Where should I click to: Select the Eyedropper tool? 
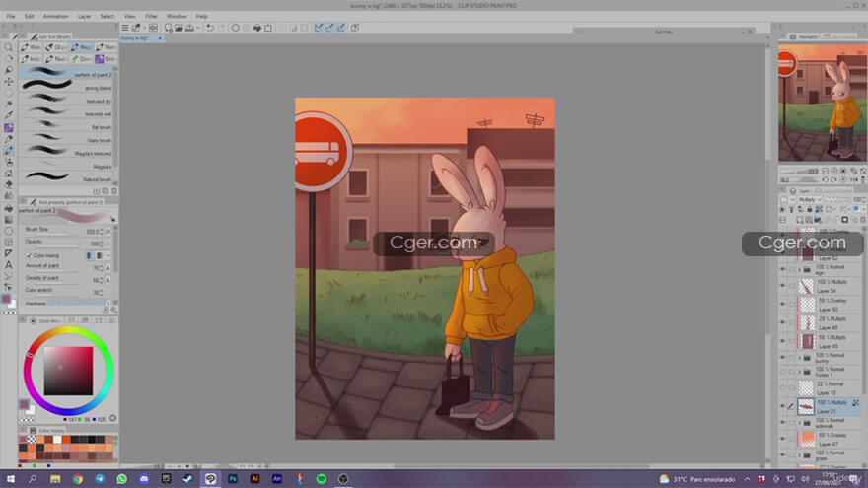(x=8, y=115)
